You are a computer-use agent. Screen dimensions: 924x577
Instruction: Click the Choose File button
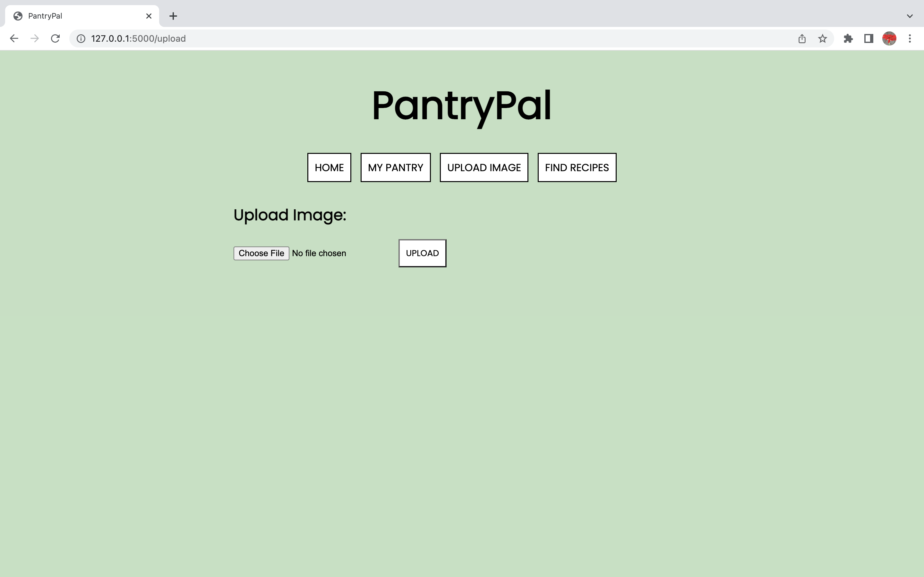(261, 253)
